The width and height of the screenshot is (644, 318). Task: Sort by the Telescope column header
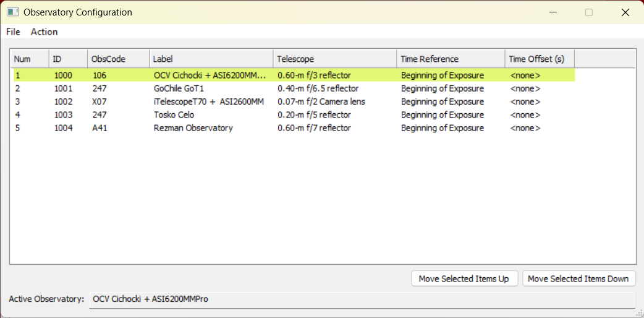click(x=335, y=59)
